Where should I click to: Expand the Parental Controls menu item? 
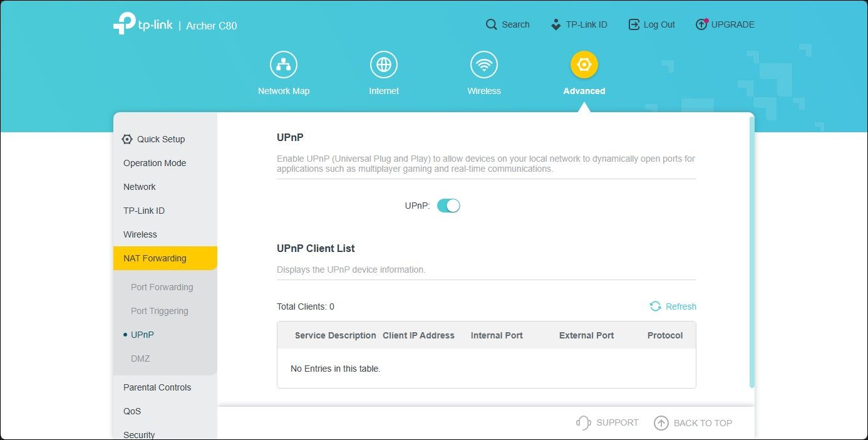[157, 387]
